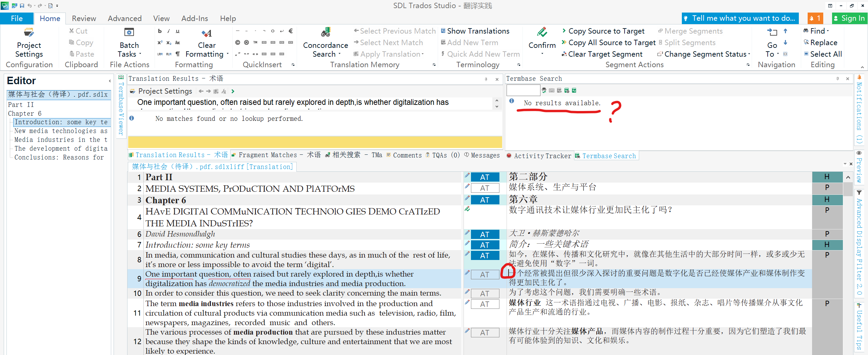Click the Go To navigation icon
868x355 pixels.
[772, 32]
